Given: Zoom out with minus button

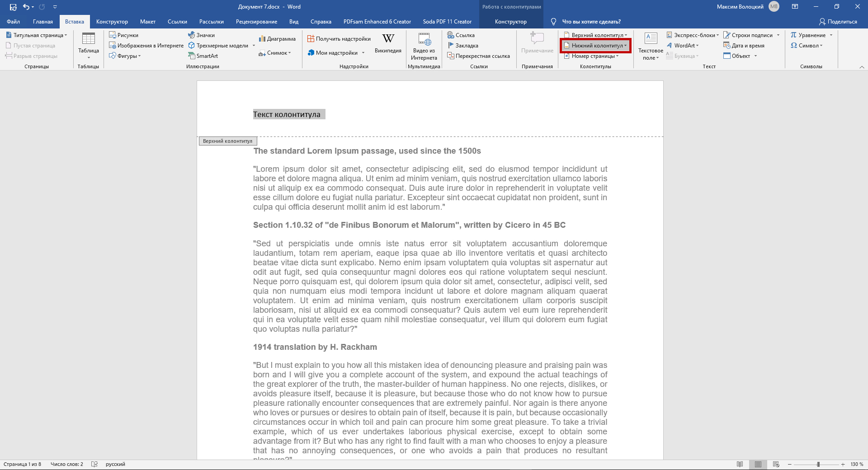Looking at the screenshot, I should coord(790,464).
